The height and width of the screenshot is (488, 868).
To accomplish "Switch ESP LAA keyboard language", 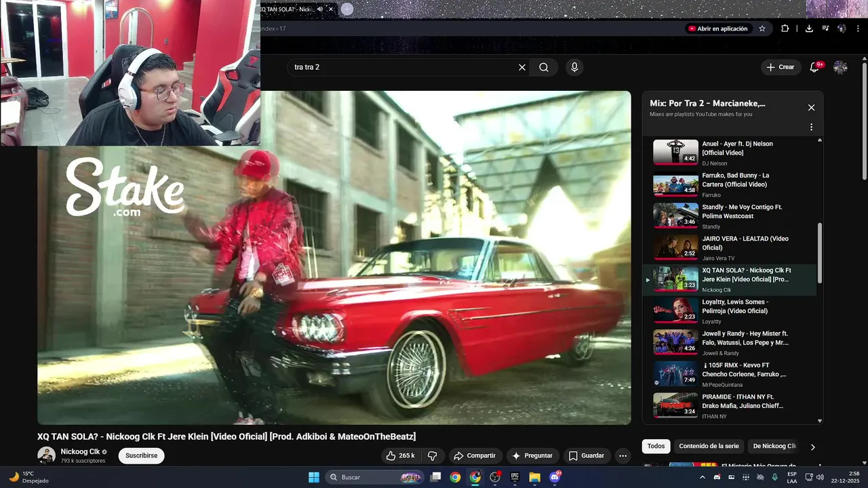I will 792,477.
